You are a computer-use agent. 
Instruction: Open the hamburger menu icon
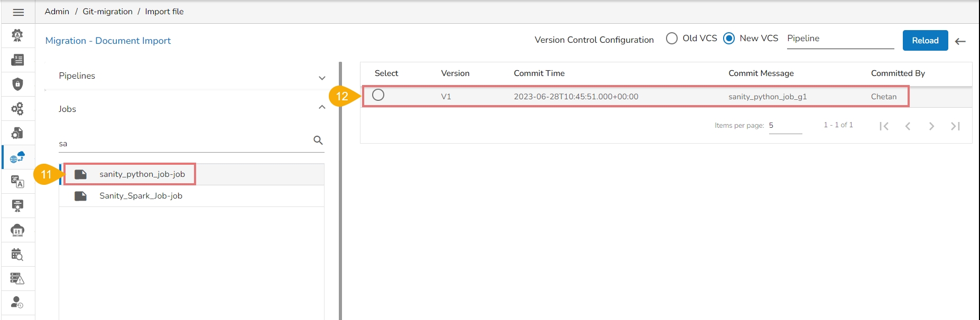tap(18, 12)
